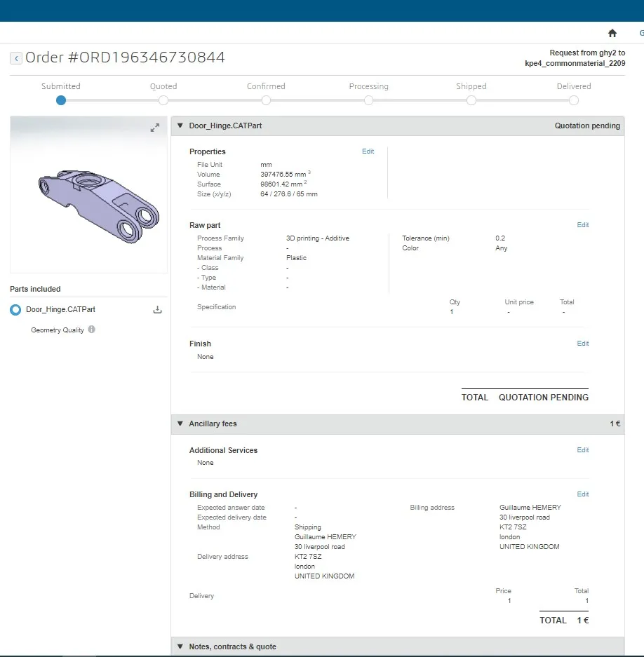
Task: Click the Confirmed progress step circle
Action: 266,100
